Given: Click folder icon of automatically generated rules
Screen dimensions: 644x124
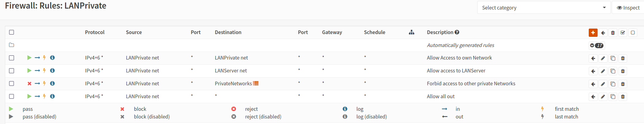Looking at the screenshot, I should click(x=12, y=45).
